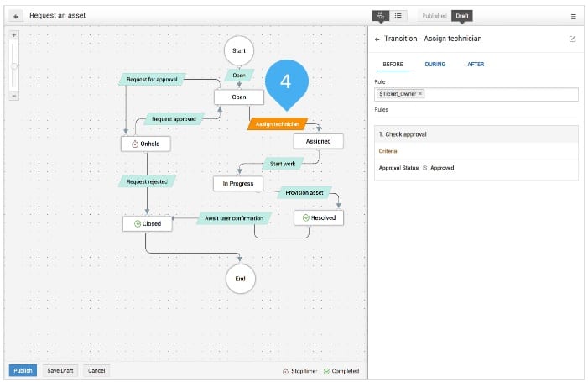Click the Cancel button

96,370
